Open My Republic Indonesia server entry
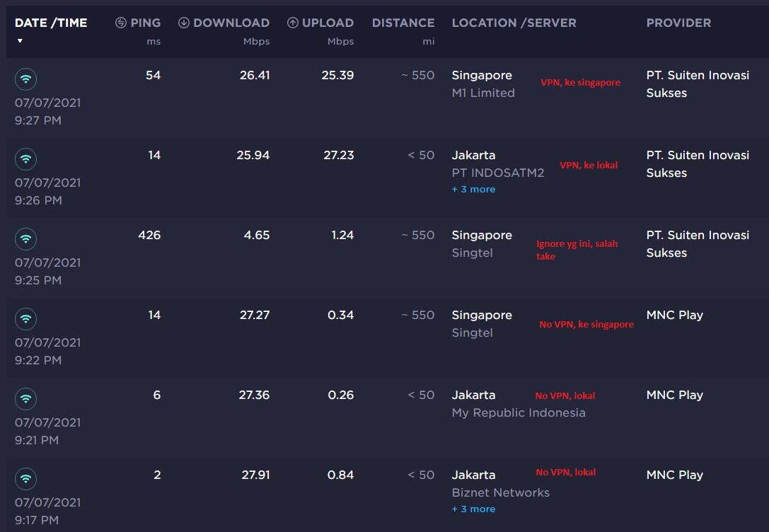Viewport: 769px width, 532px height. click(x=519, y=412)
